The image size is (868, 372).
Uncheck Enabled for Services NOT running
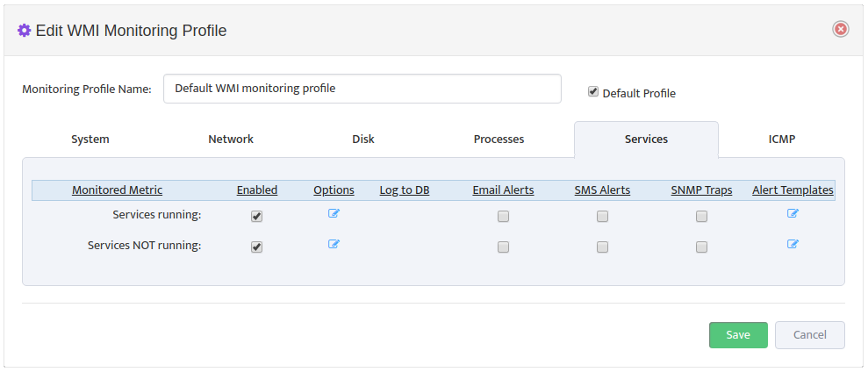256,247
